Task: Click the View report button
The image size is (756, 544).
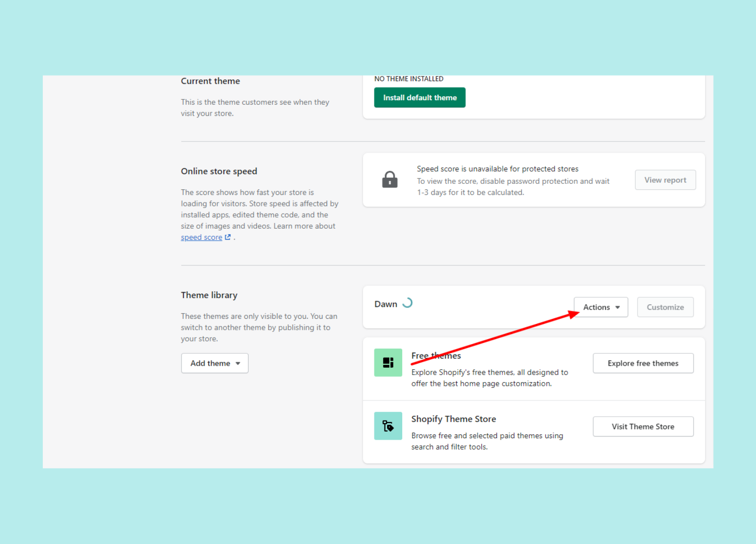Action: [x=665, y=180]
